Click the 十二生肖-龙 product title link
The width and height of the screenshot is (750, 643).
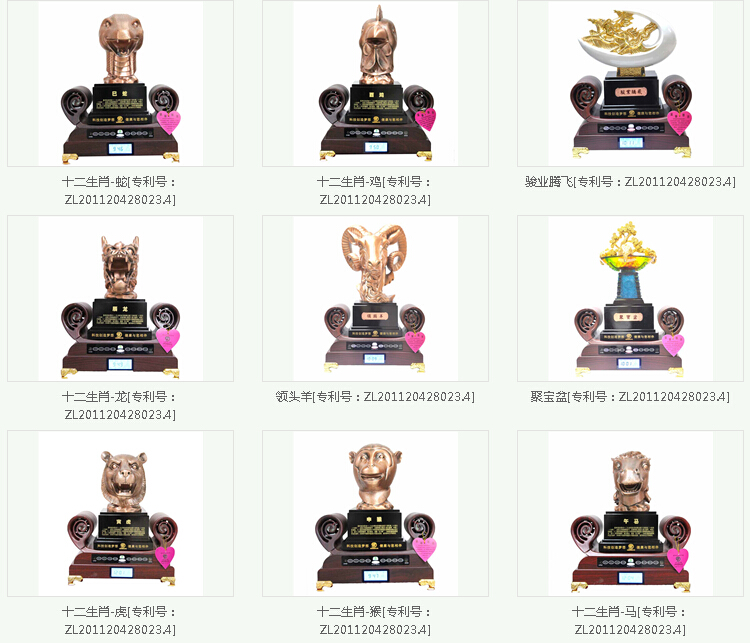(x=120, y=405)
